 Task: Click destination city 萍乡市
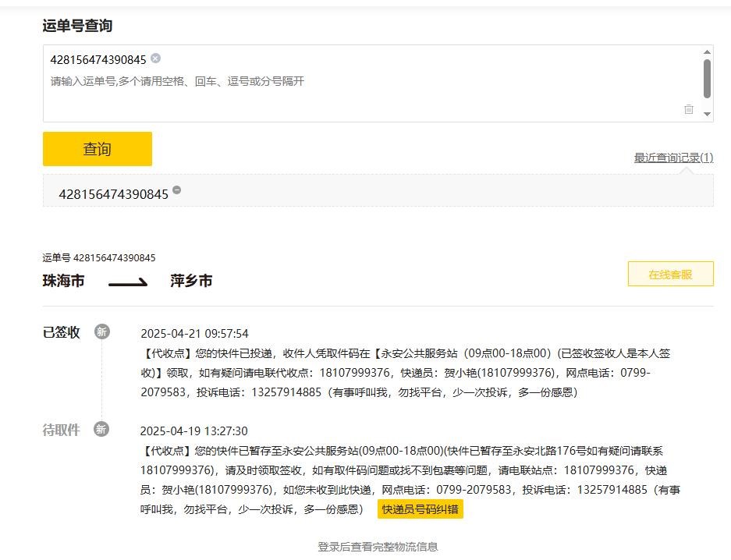tap(191, 281)
